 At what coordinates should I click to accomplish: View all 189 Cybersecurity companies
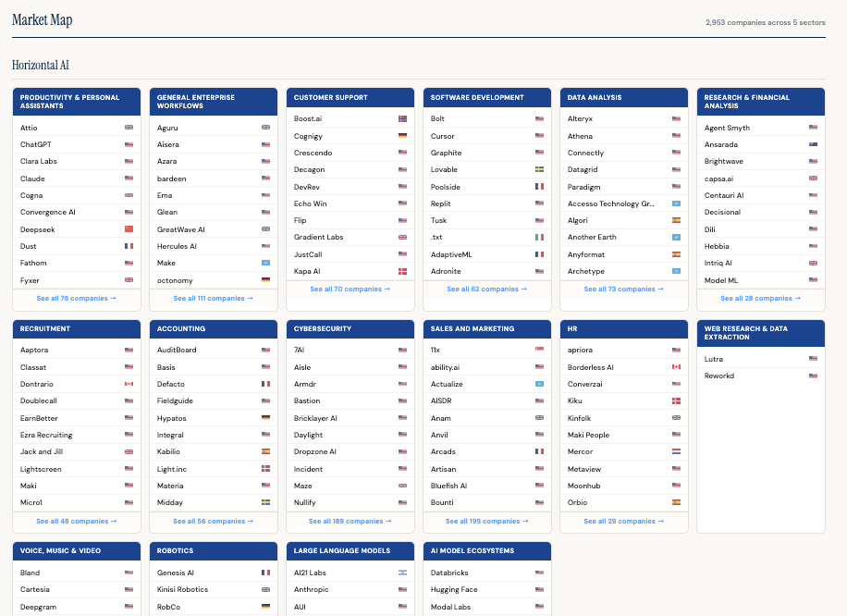(350, 520)
